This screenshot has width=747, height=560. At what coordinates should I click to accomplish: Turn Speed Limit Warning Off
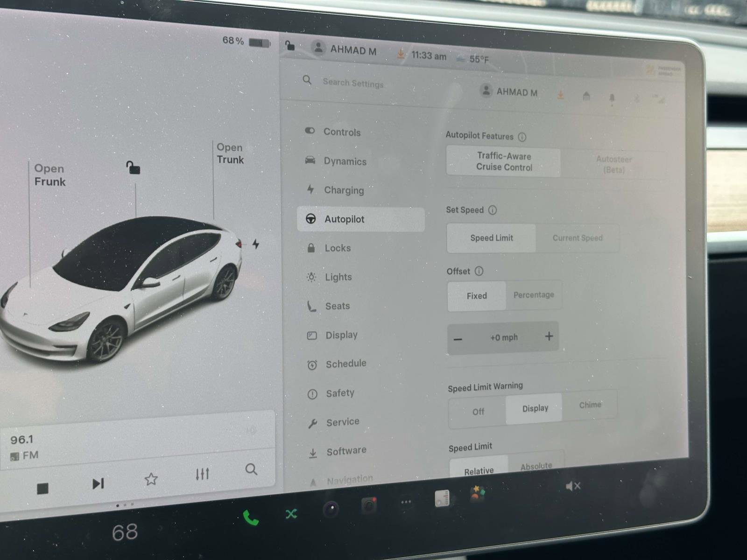pos(478,412)
